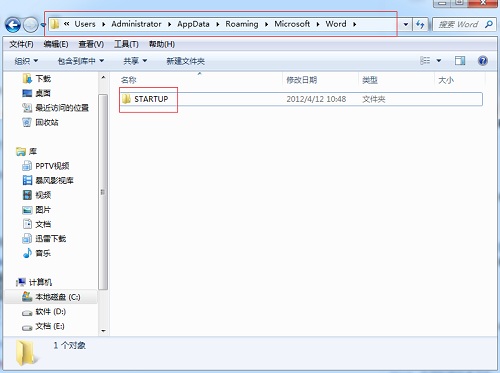This screenshot has width=500, height=373.
Task: Open the 编辑(E) menu
Action: pyautogui.click(x=56, y=44)
